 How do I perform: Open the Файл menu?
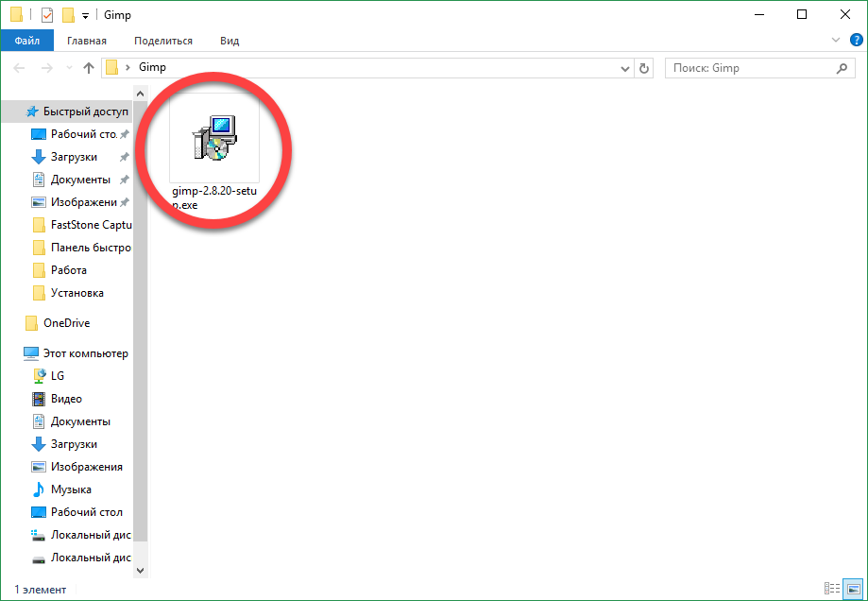tap(27, 41)
